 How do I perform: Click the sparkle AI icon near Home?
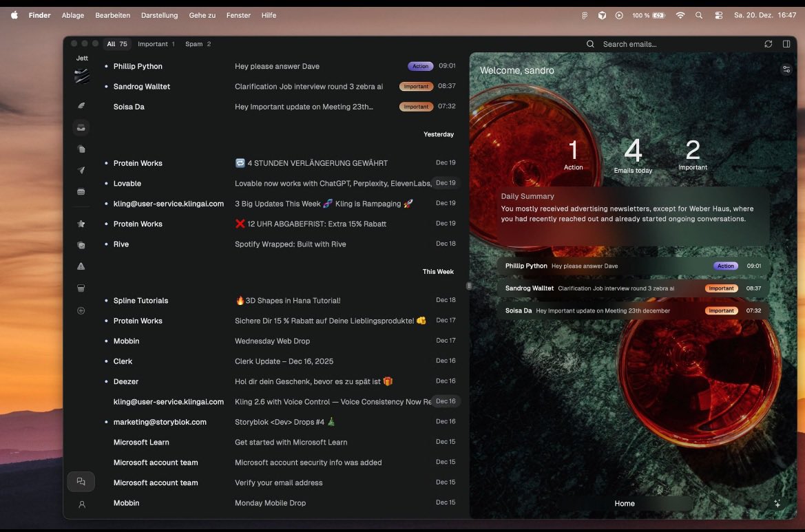(777, 504)
